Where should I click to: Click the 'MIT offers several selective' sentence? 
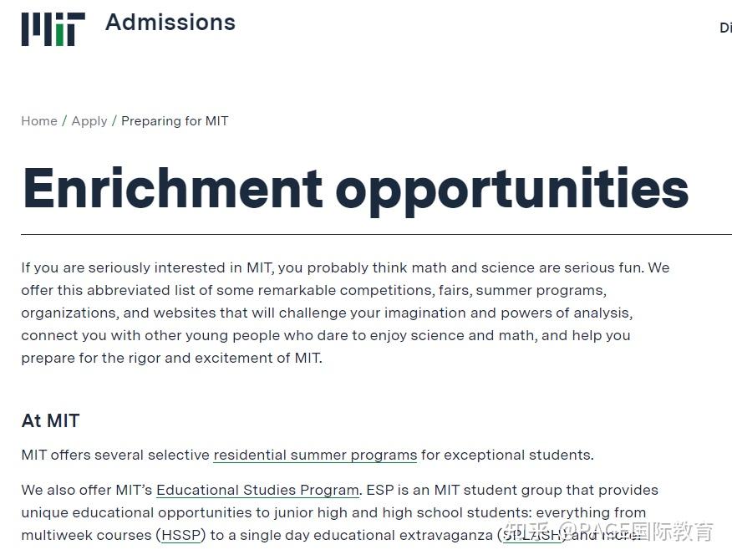[115, 456]
